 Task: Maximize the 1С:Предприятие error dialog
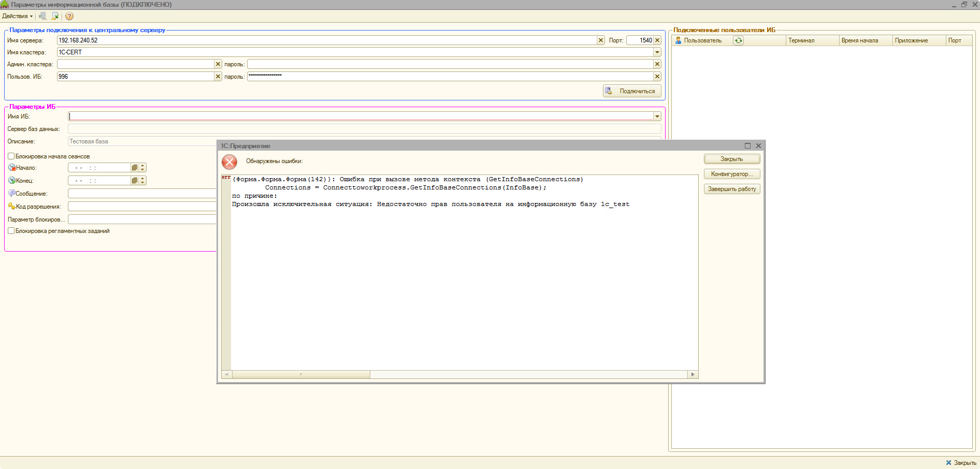[747, 146]
